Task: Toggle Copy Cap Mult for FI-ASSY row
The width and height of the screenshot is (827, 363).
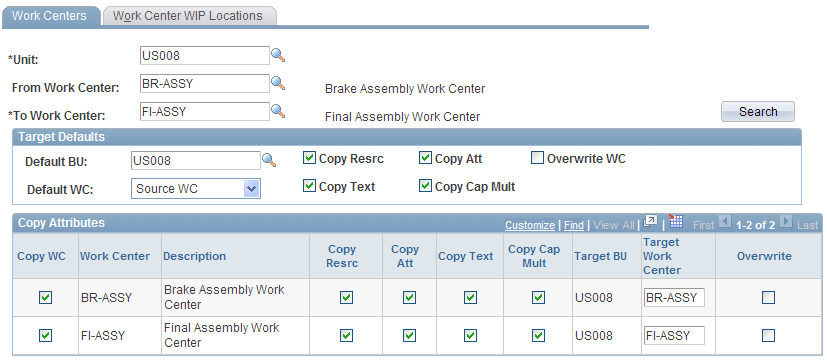Action: (538, 335)
